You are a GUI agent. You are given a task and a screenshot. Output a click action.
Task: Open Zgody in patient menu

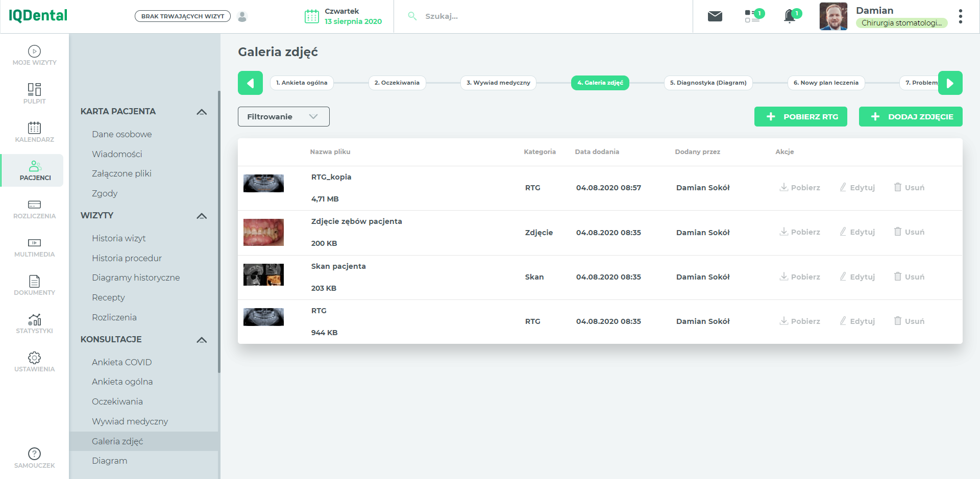point(105,193)
